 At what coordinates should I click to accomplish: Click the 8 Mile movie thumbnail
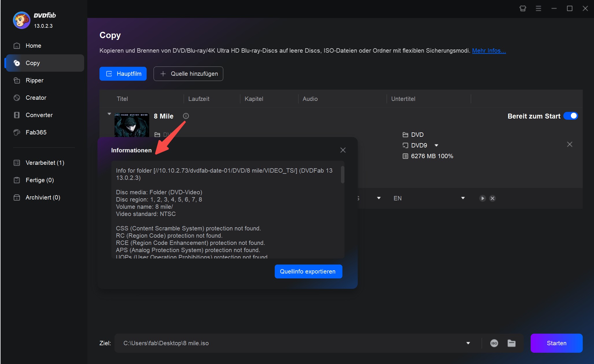[x=132, y=125]
